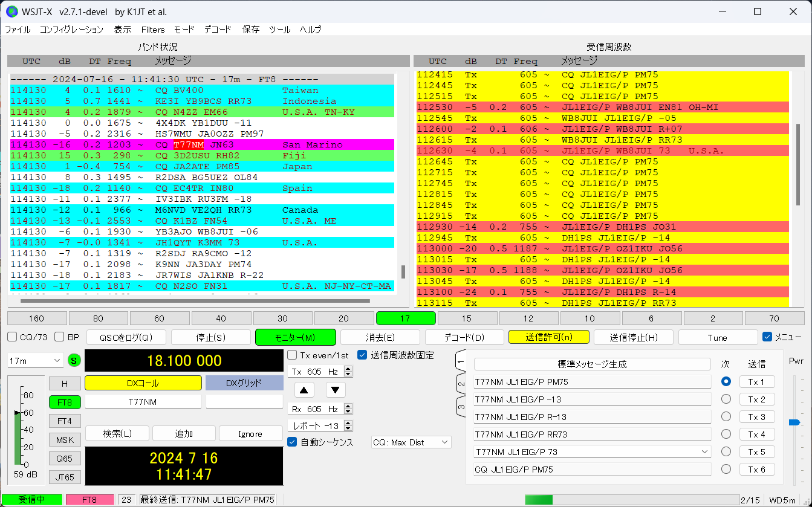This screenshot has height=507, width=812.
Task: Open the CQ: Max Dist dropdown
Action: point(411,442)
